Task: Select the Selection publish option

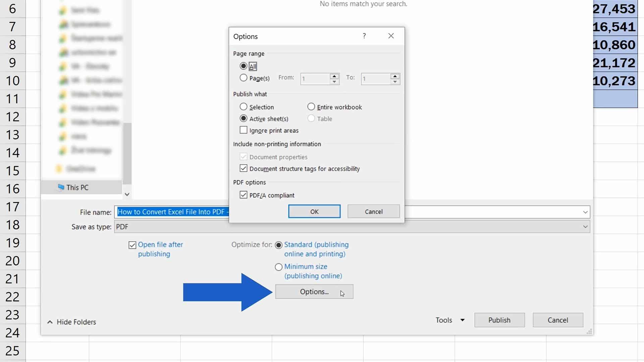Action: [243, 107]
